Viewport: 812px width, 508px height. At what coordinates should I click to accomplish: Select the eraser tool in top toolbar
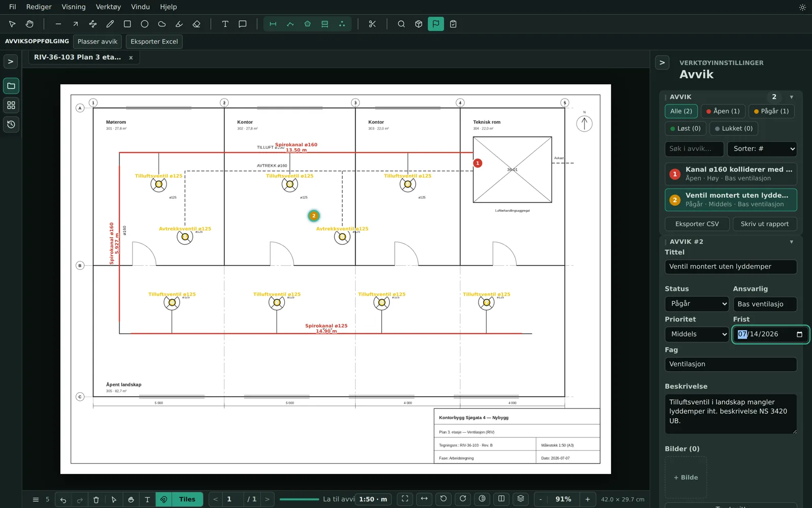pyautogui.click(x=196, y=24)
